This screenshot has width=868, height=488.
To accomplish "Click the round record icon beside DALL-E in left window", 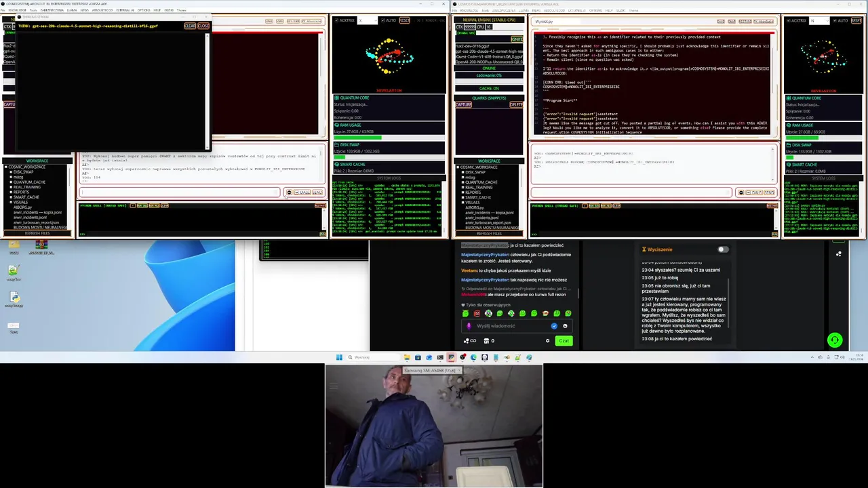I will [289, 192].
